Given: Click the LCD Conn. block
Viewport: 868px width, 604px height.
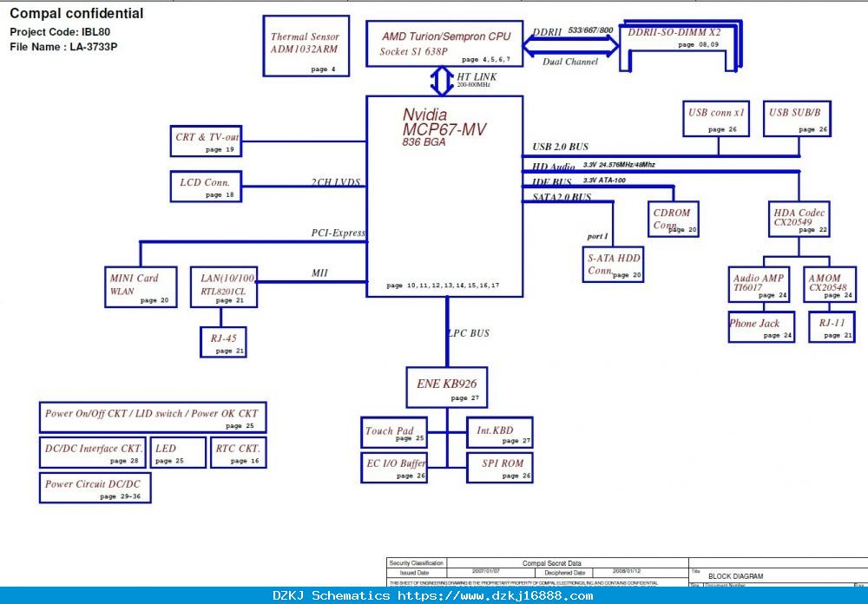Looking at the screenshot, I should click(x=206, y=186).
